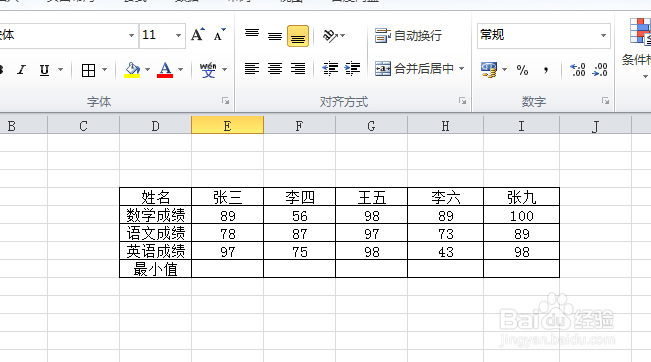Select the cell containing 张三
This screenshot has width=651, height=362.
pos(228,197)
